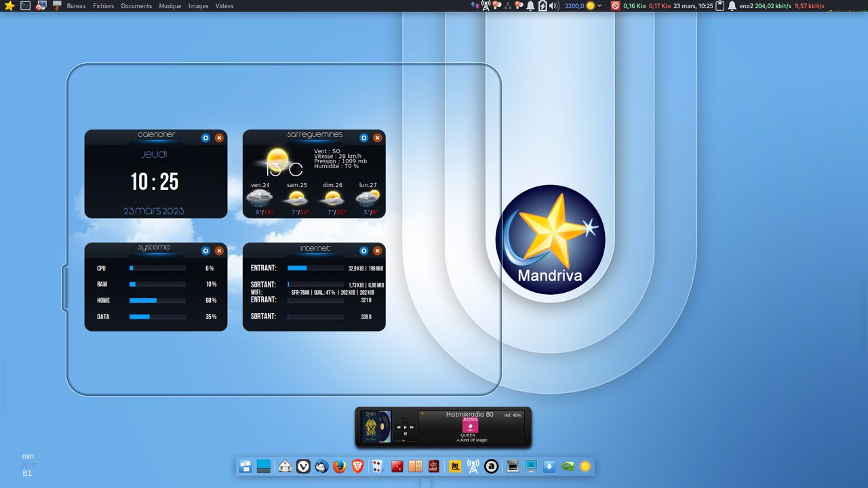The image size is (868, 488).
Task: Click the Hotmixradio 80 station title
Action: pos(470,414)
